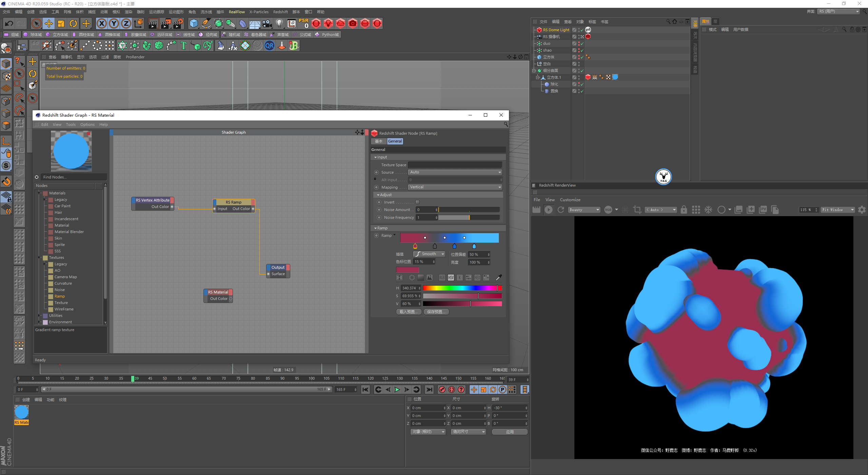The width and height of the screenshot is (868, 475).
Task: Toggle the Invert checkbox in Adjust
Action: tap(418, 202)
